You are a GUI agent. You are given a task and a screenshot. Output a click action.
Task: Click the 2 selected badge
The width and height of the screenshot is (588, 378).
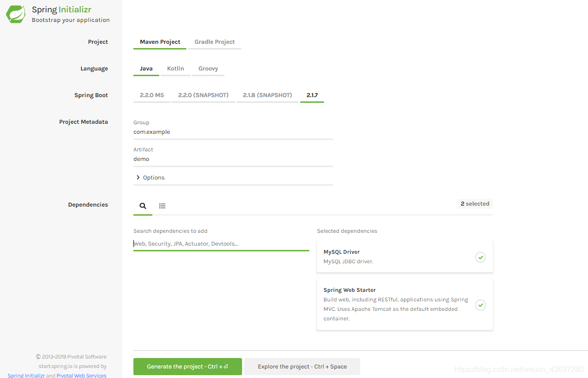click(475, 204)
